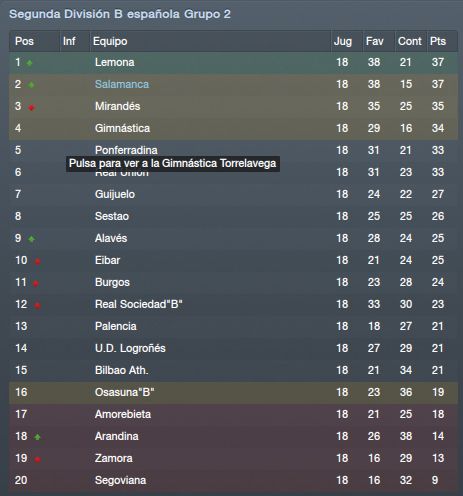Screen dimensions: 463x496
Task: Open the Salamanca team link
Action: [x=122, y=84]
